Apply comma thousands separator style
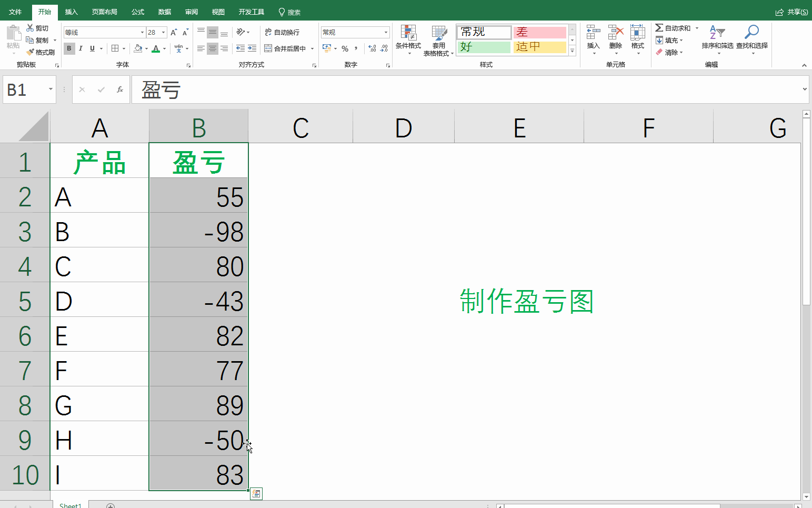This screenshot has width=812, height=508. coord(356,48)
